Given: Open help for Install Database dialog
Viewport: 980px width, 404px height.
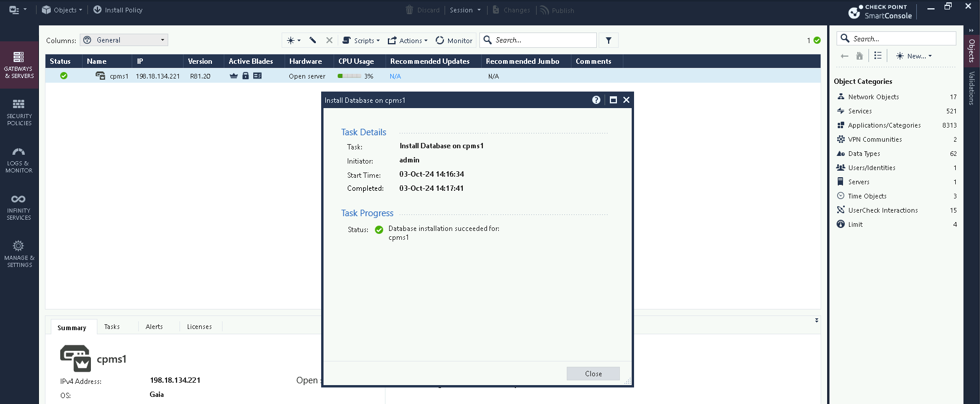Looking at the screenshot, I should [x=596, y=100].
